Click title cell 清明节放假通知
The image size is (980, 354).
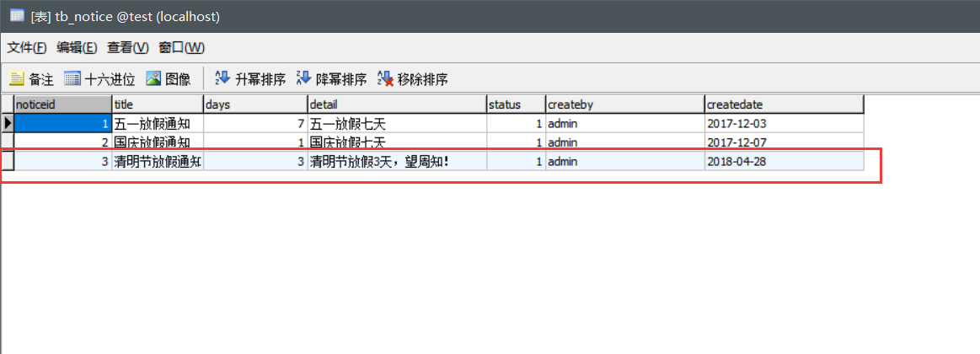point(158,161)
